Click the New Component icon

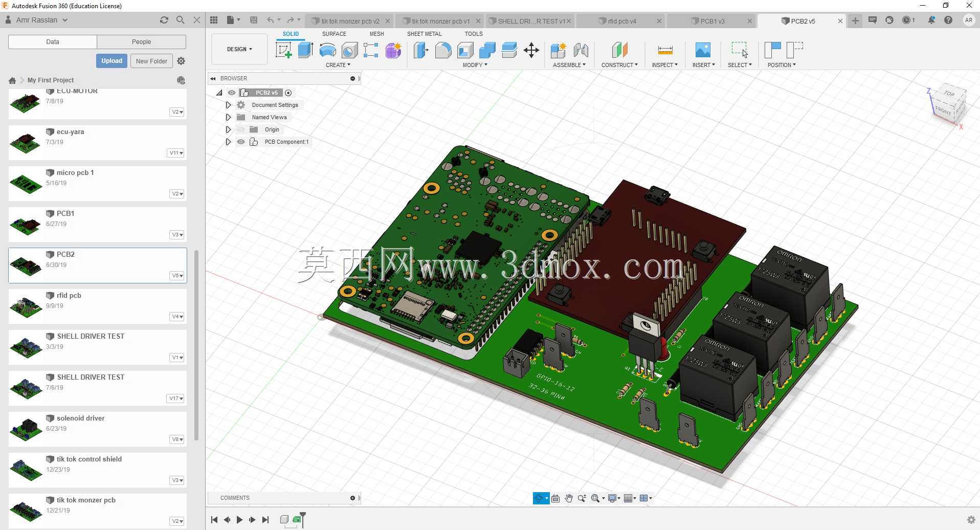tap(559, 50)
